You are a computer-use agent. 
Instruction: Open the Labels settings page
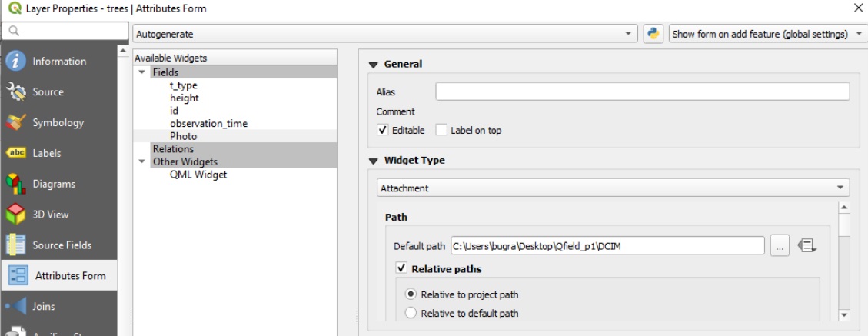pyautogui.click(x=48, y=153)
